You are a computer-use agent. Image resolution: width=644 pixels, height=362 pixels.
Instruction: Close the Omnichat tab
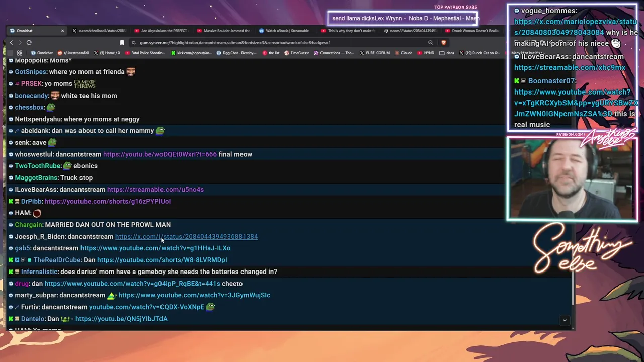pyautogui.click(x=62, y=31)
